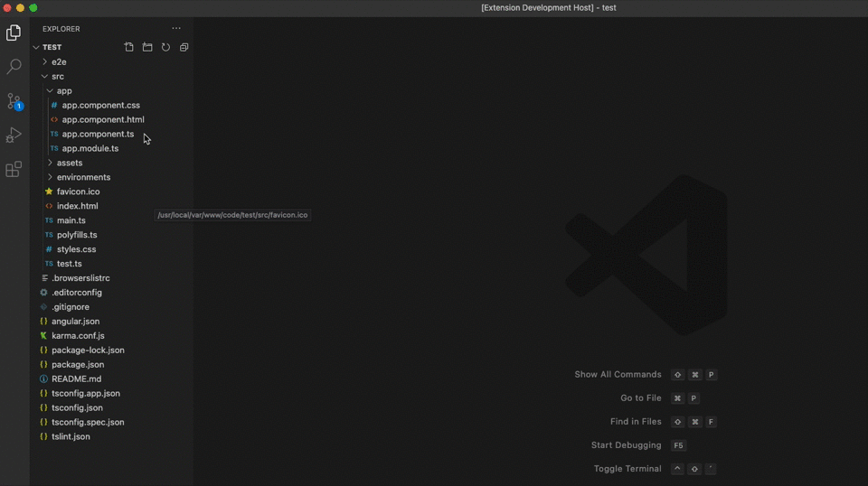Open tsconfig.spec.json file

tap(88, 422)
